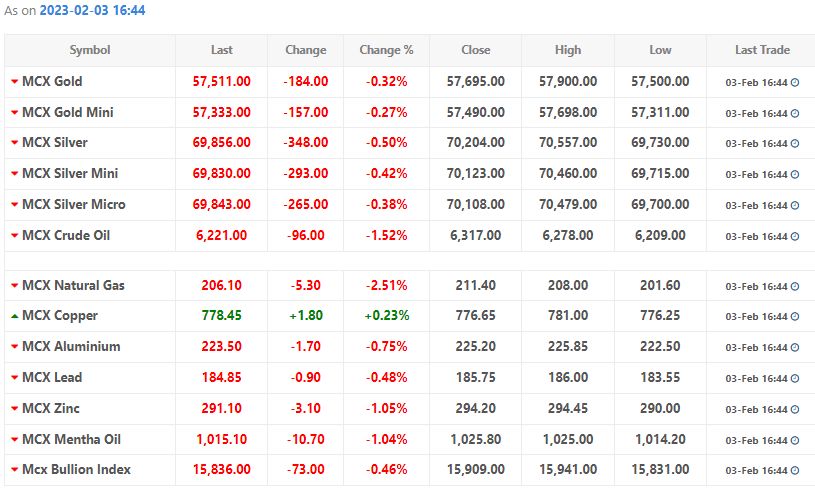This screenshot has height=490, width=815.
Task: Select MCX Copper change +0.23%
Action: pos(386,315)
